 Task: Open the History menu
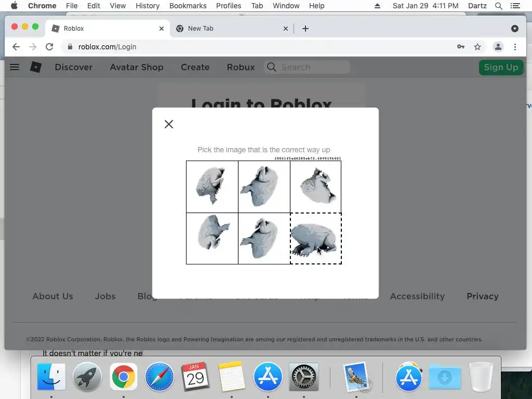(148, 6)
